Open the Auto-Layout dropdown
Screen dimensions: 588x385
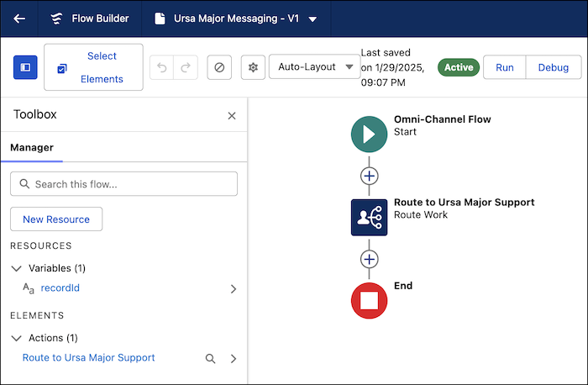tap(314, 67)
